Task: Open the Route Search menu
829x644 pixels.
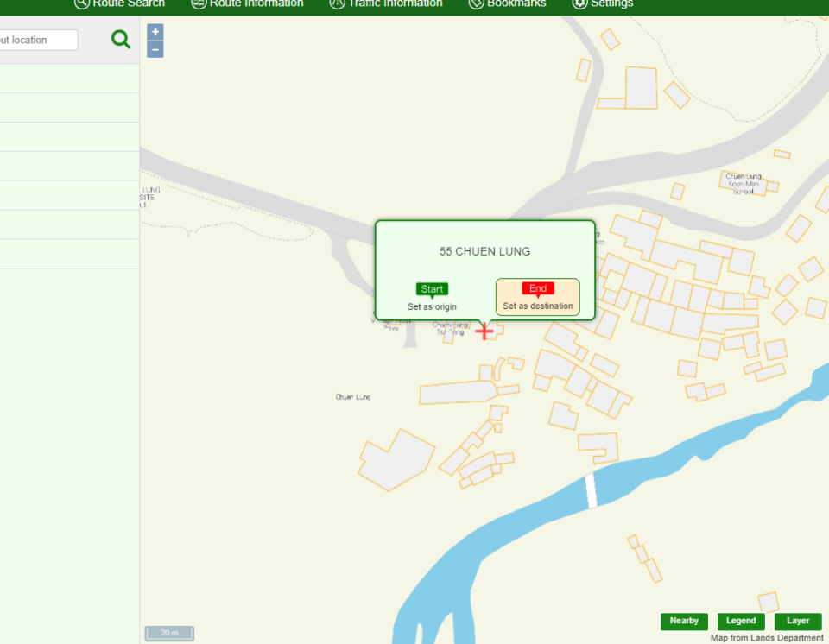Action: click(119, 3)
